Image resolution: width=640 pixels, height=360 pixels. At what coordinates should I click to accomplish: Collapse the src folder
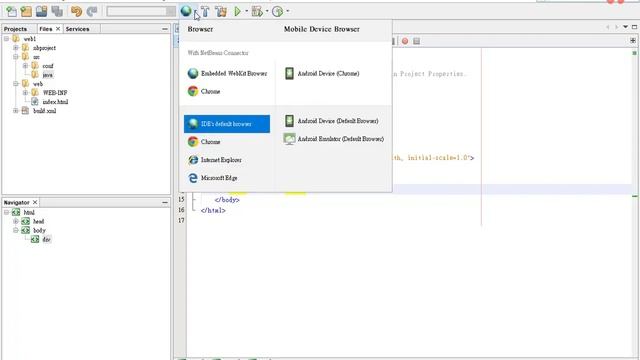(x=16, y=57)
